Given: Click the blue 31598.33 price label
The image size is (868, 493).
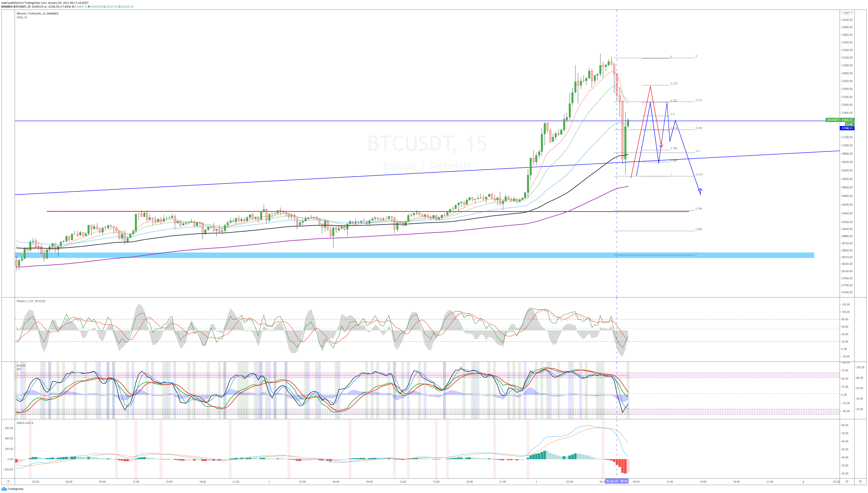Looking at the screenshot, I should (847, 128).
